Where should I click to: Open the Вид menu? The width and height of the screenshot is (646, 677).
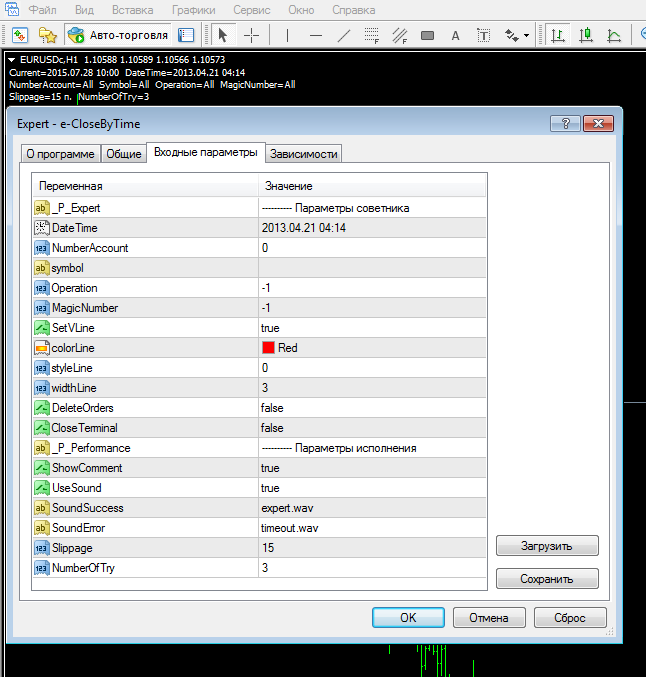tap(84, 9)
